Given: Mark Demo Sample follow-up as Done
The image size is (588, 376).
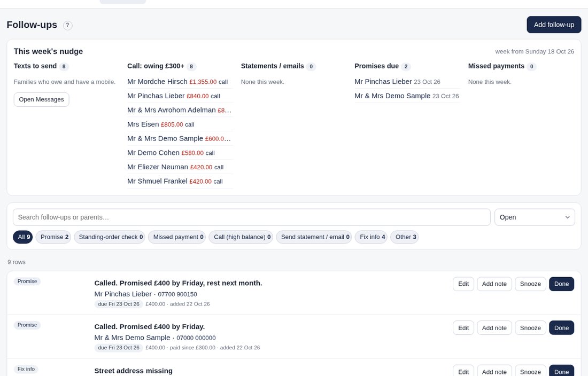Looking at the screenshot, I should pyautogui.click(x=561, y=328).
